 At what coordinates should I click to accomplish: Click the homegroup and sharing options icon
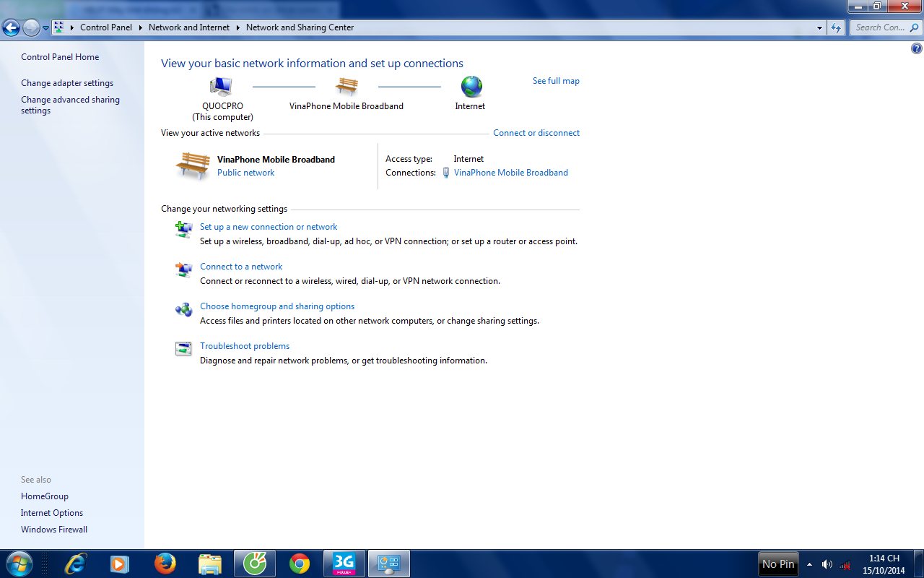click(x=184, y=309)
